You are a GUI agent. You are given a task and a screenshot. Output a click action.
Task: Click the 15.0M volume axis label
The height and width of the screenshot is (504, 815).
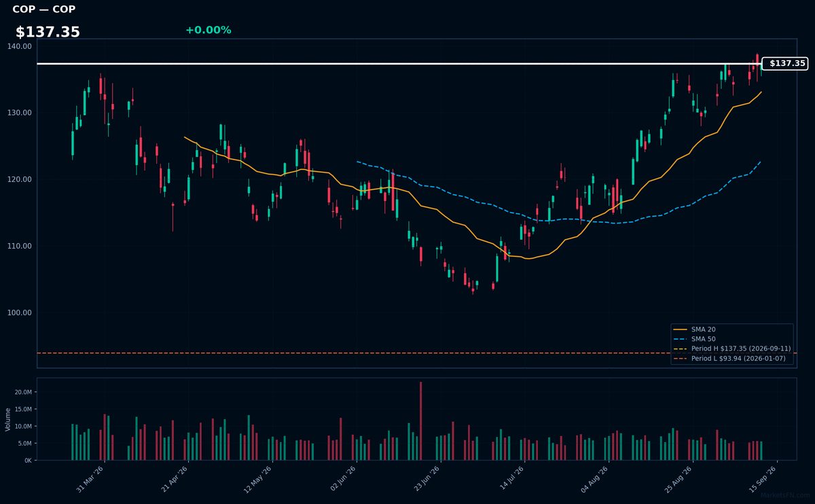(22, 410)
